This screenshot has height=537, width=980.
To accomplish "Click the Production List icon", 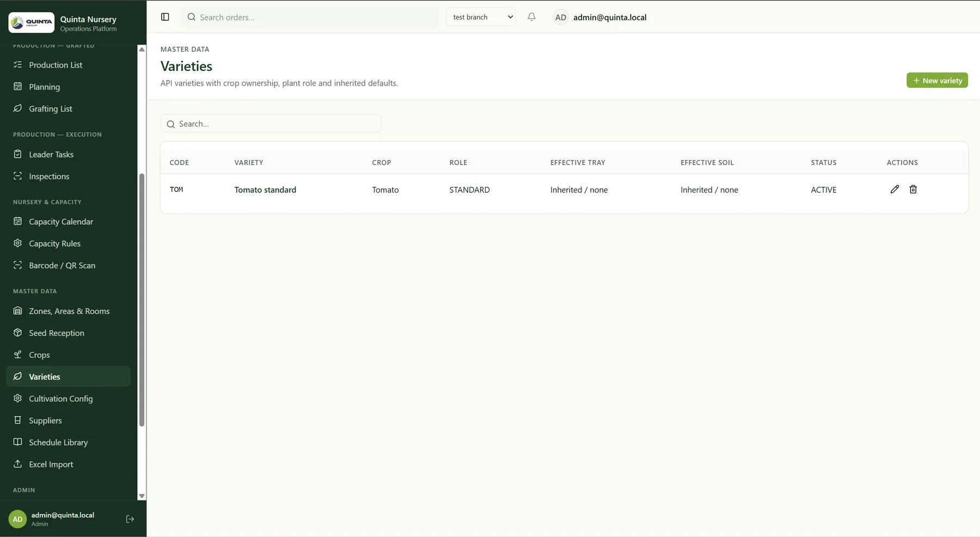I will tap(17, 64).
